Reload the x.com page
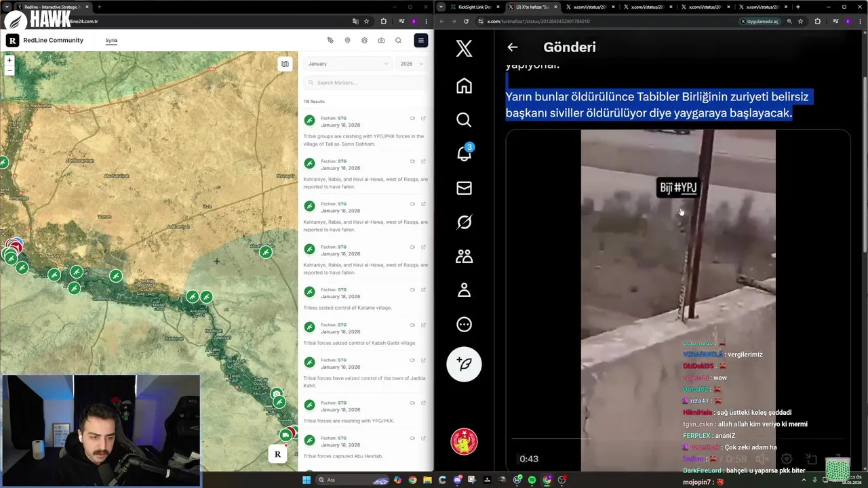The height and width of the screenshot is (488, 868). (x=466, y=21)
